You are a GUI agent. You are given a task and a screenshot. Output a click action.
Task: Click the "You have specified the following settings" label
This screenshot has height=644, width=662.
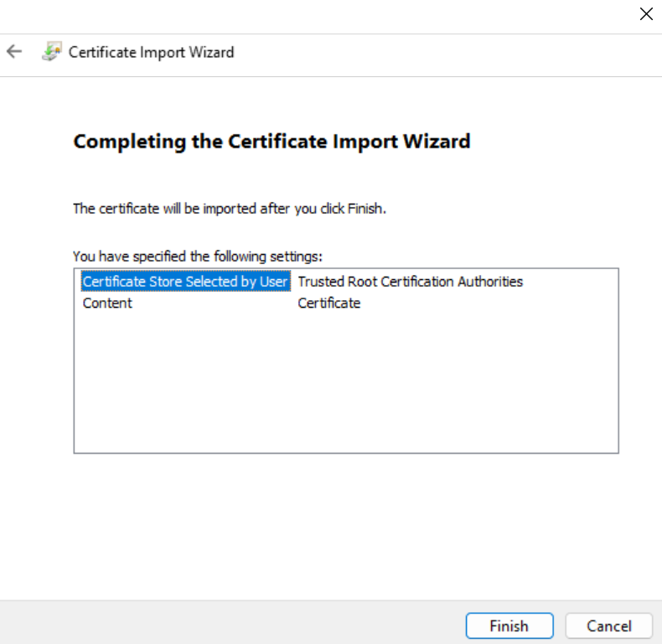(x=197, y=256)
